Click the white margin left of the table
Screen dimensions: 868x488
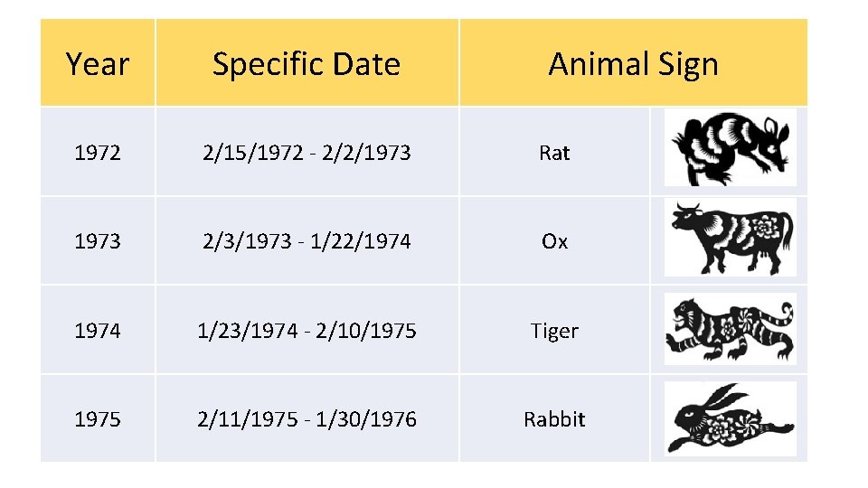pyautogui.click(x=19, y=244)
